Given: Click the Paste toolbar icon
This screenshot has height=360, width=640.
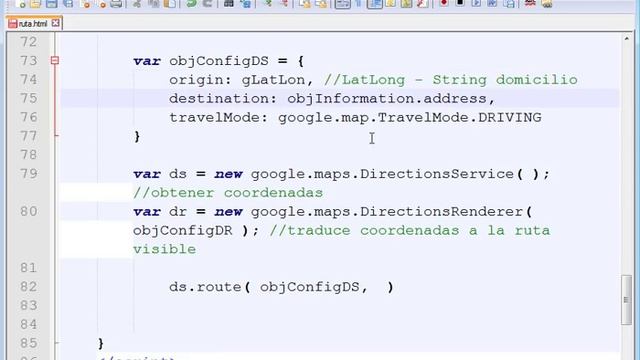Looking at the screenshot, I should [x=170, y=4].
